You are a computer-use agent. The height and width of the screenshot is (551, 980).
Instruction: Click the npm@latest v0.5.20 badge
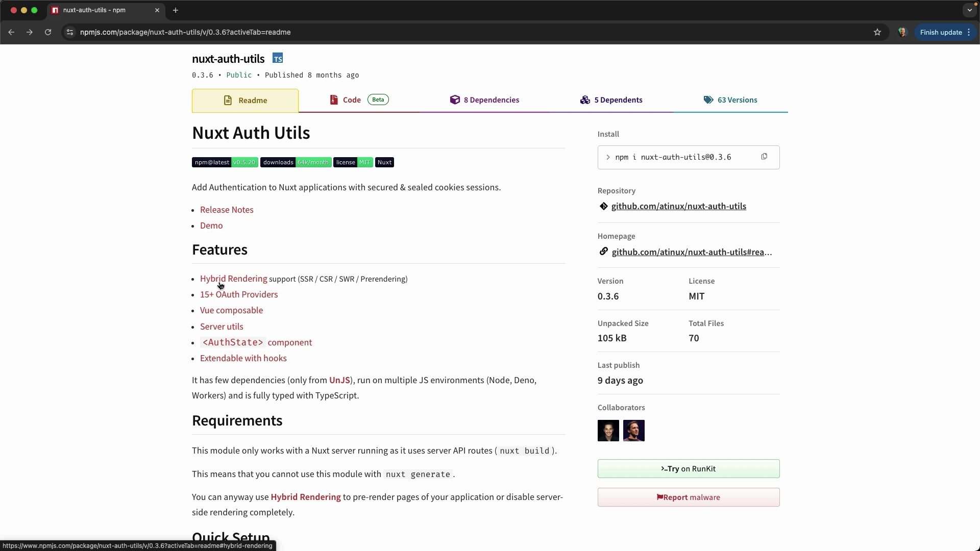(x=225, y=162)
